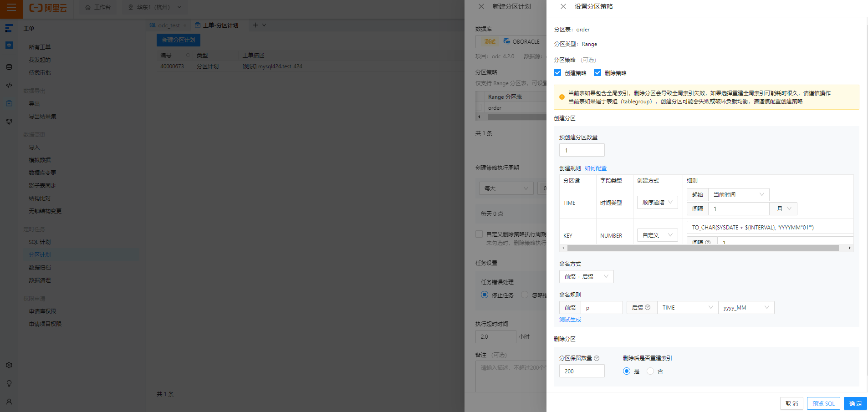The width and height of the screenshot is (868, 412).
Task: Open the 月 interval unit dropdown
Action: click(x=783, y=209)
